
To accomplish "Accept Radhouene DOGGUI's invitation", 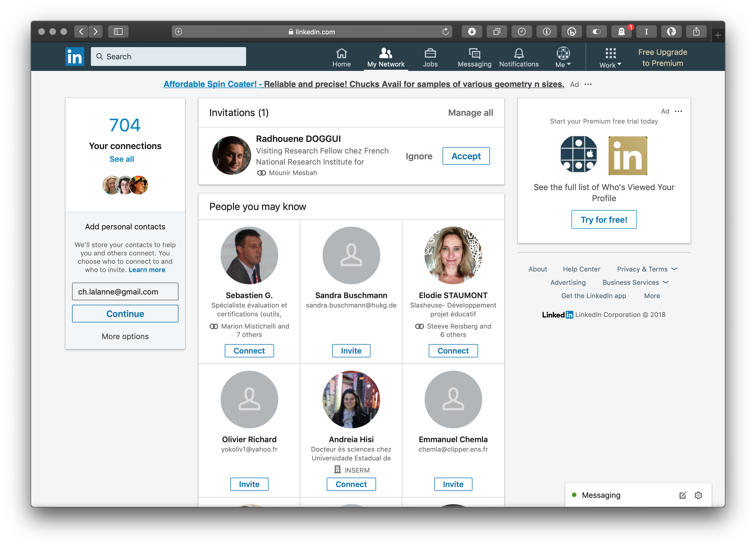I will [x=466, y=156].
